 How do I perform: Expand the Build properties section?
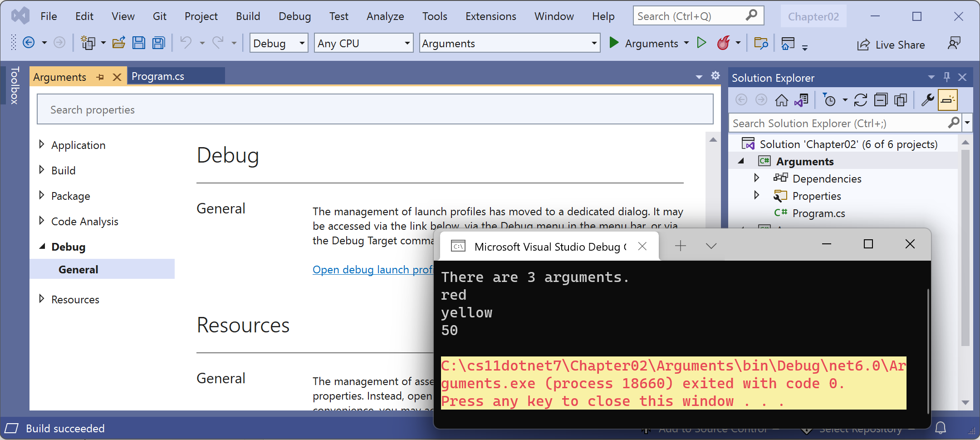pyautogui.click(x=42, y=170)
